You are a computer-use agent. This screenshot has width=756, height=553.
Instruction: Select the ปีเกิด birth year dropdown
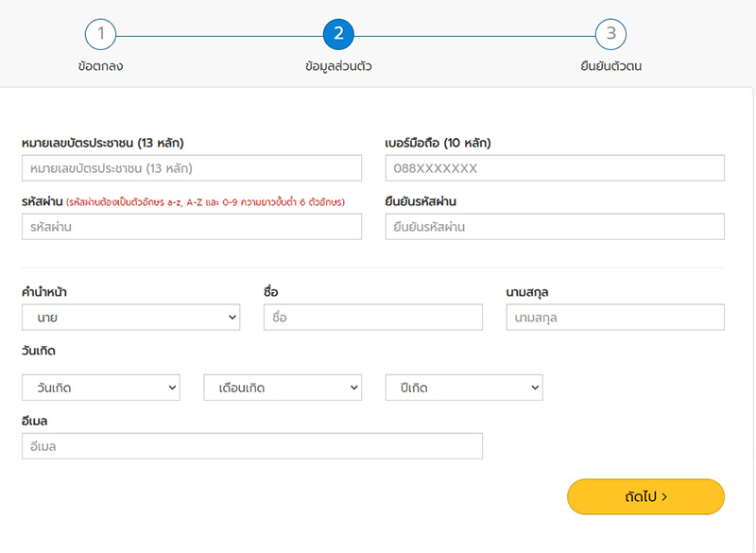(463, 388)
